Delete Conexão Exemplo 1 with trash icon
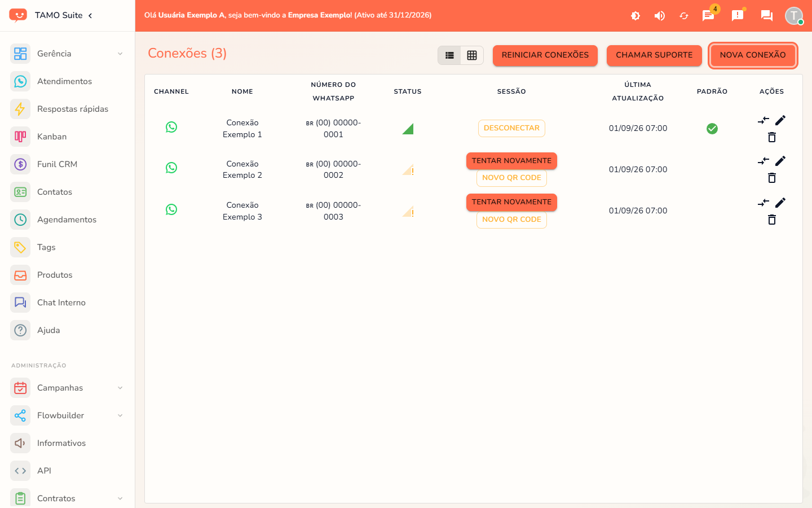The width and height of the screenshot is (812, 508). (x=772, y=137)
